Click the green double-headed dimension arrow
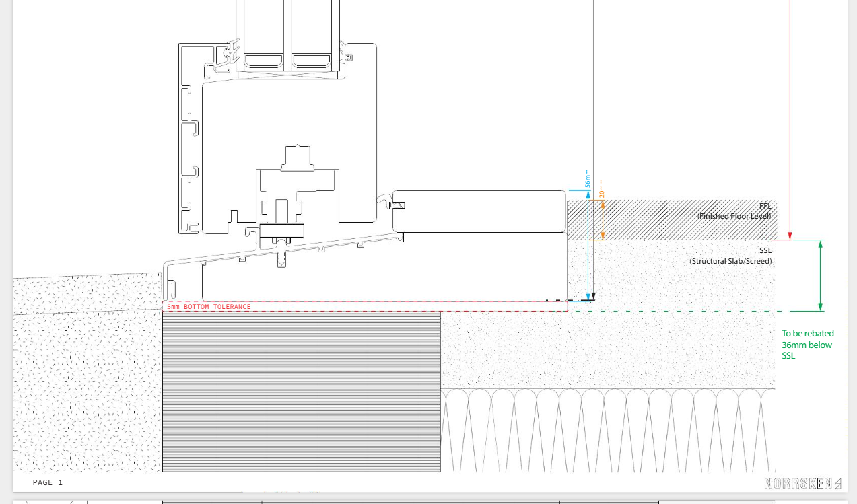The image size is (857, 504). point(820,276)
